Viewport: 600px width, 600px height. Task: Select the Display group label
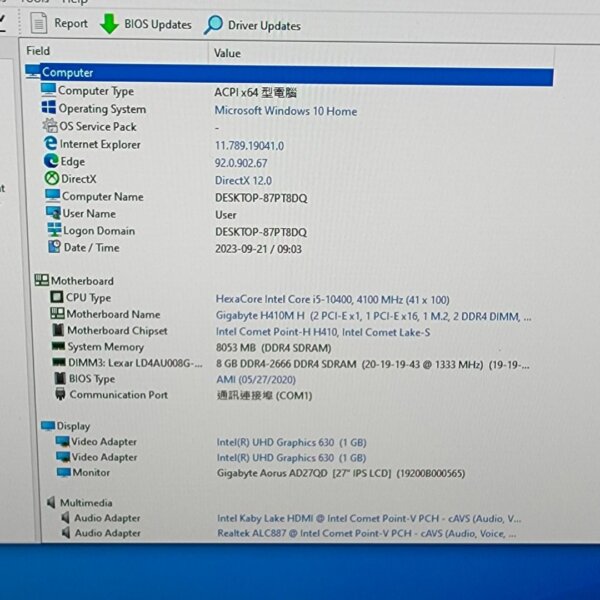[73, 426]
